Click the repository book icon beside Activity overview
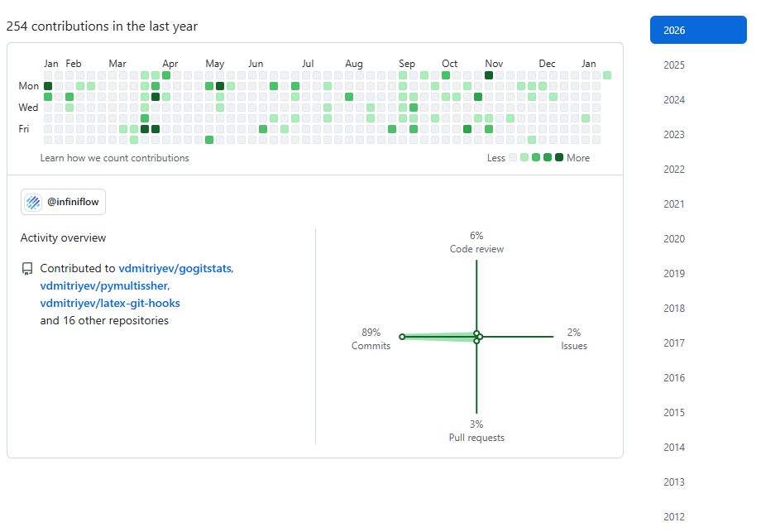This screenshot has width=761, height=532. (x=26, y=267)
